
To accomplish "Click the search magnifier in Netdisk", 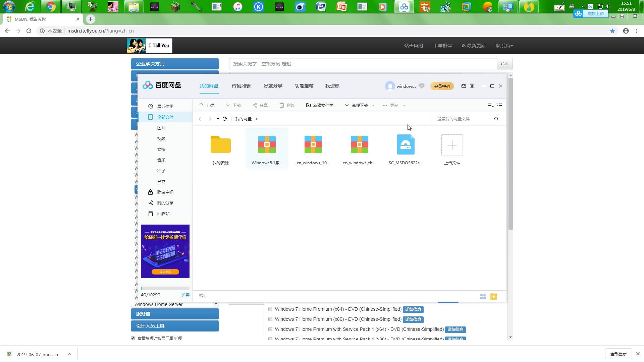I will 496,119.
